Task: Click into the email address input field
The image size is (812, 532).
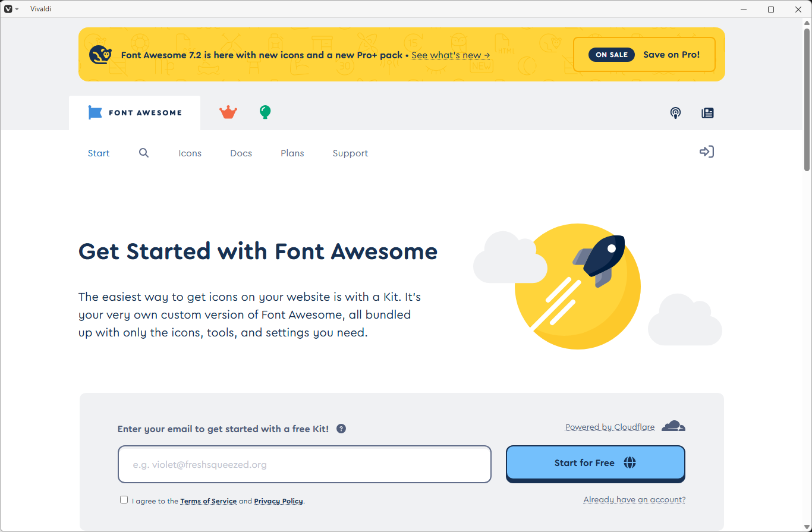Action: pos(304,464)
